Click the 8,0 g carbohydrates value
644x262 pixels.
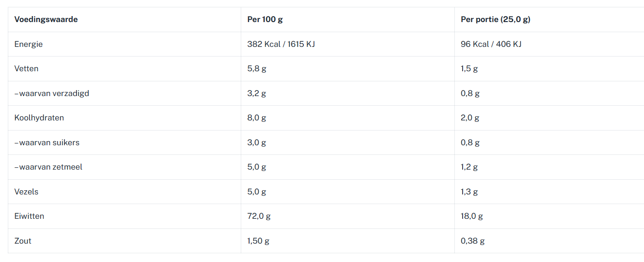pyautogui.click(x=256, y=118)
